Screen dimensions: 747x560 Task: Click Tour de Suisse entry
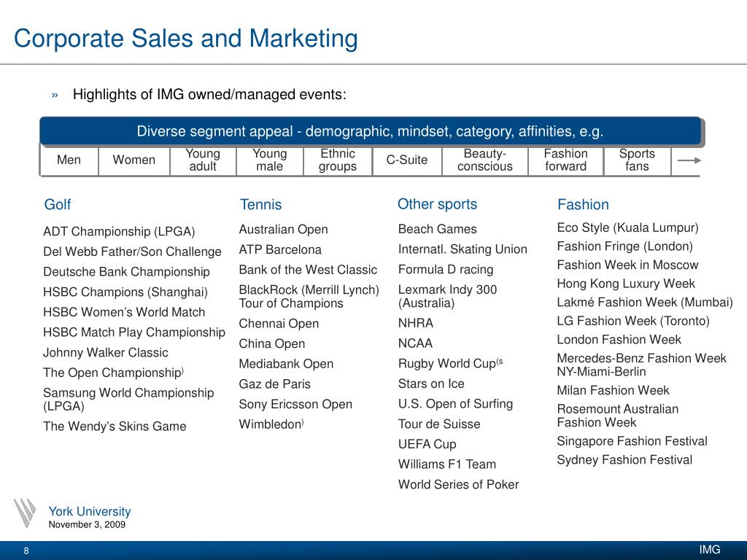pos(439,424)
